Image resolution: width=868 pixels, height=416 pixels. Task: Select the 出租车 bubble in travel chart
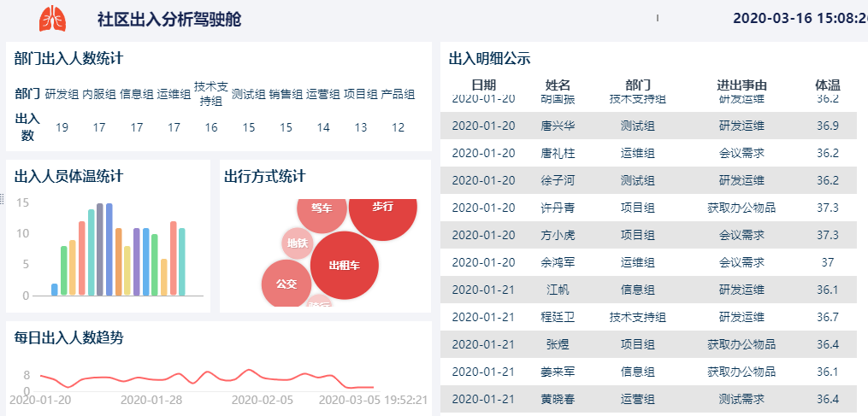pyautogui.click(x=345, y=266)
